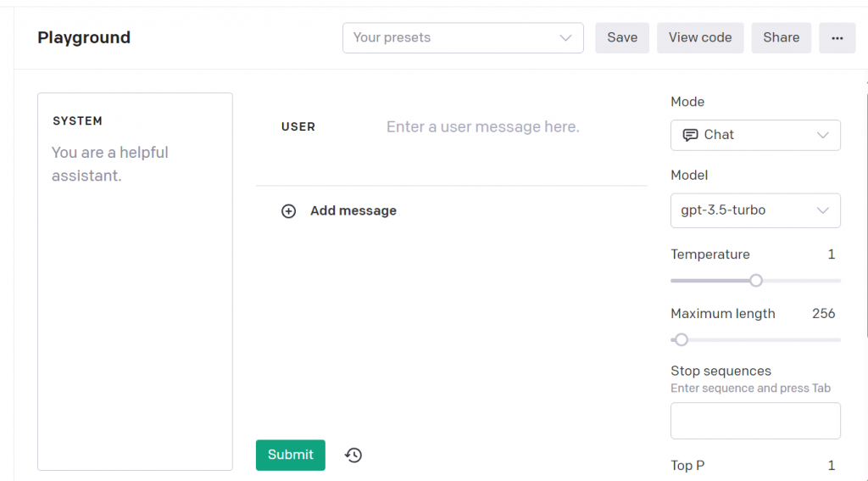Open the Mode dropdown showing Chat

coord(754,135)
